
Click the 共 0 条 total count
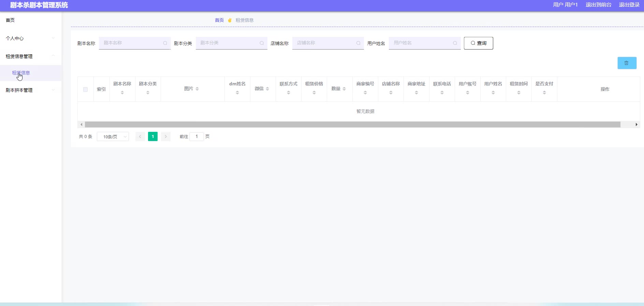(86, 137)
